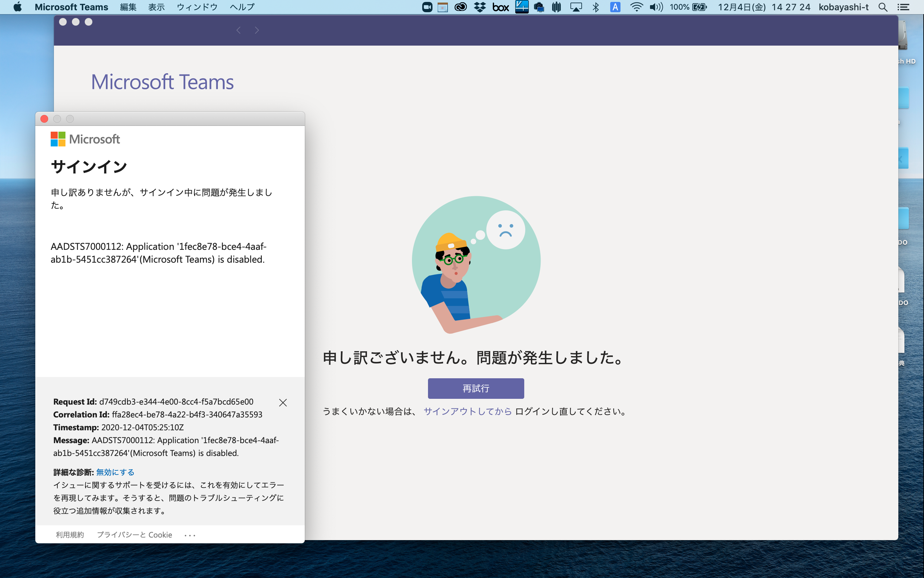Go back in Teams window navigation
The height and width of the screenshot is (578, 924).
click(x=238, y=30)
